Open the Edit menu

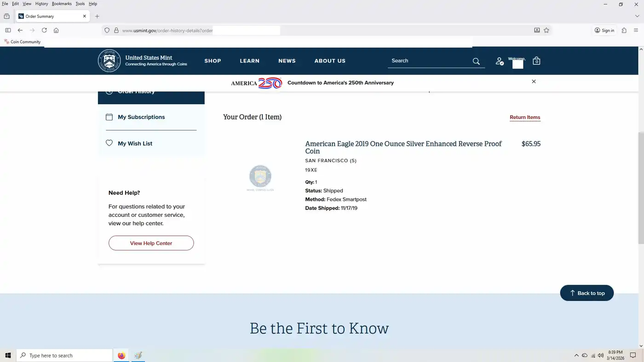tap(15, 4)
